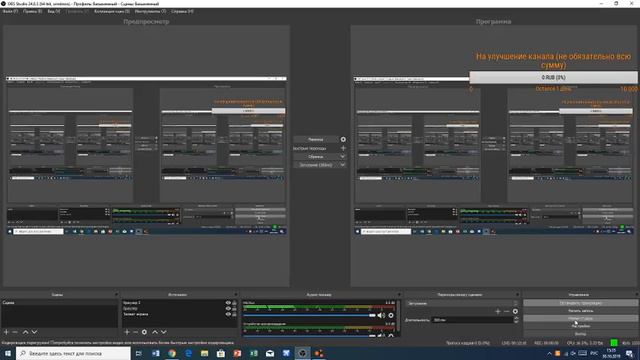Click Начать запись button
This screenshot has height=360, width=640.
580,311
